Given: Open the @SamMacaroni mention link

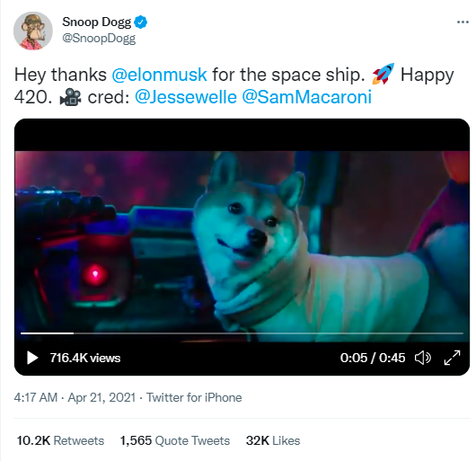Looking at the screenshot, I should (306, 97).
